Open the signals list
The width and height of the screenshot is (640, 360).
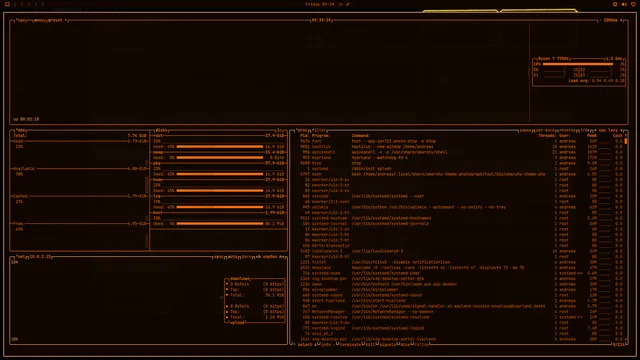click(x=388, y=344)
